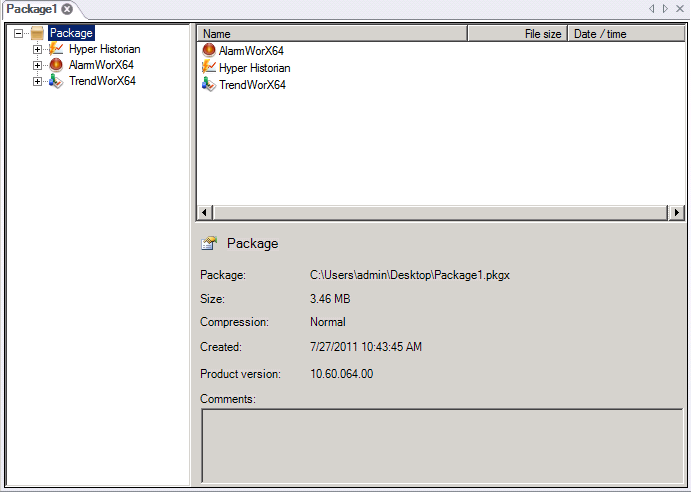Viewport: 691px width, 492px height.
Task: Click the AlarmWorX64 icon in tree
Action: click(56, 65)
